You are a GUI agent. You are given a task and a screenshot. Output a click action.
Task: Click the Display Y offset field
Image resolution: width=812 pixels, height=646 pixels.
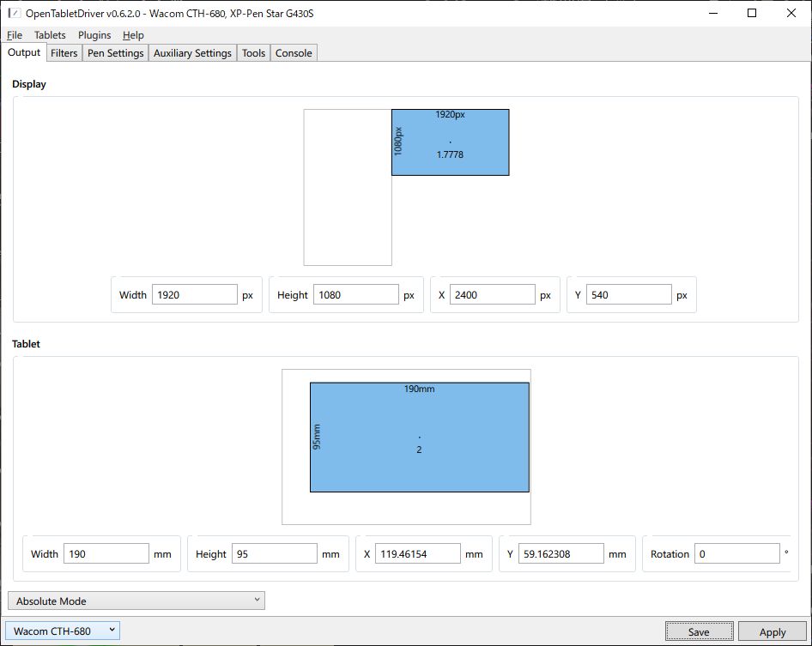click(x=628, y=294)
